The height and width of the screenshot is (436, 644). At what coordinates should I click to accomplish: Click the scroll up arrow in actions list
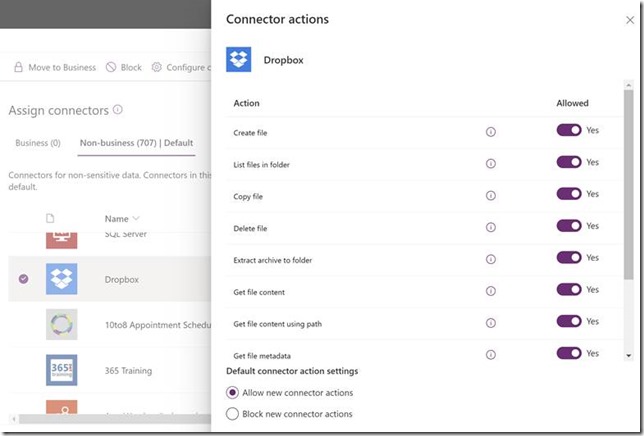click(x=628, y=85)
